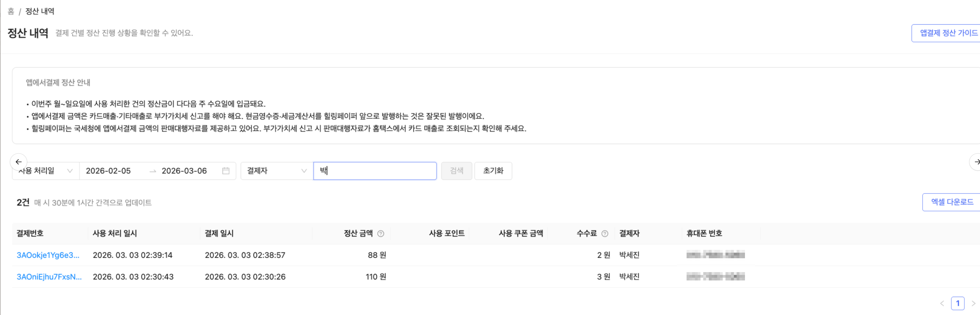Click help icon next to 정산 금액
The height and width of the screenshot is (315, 980).
click(x=381, y=234)
